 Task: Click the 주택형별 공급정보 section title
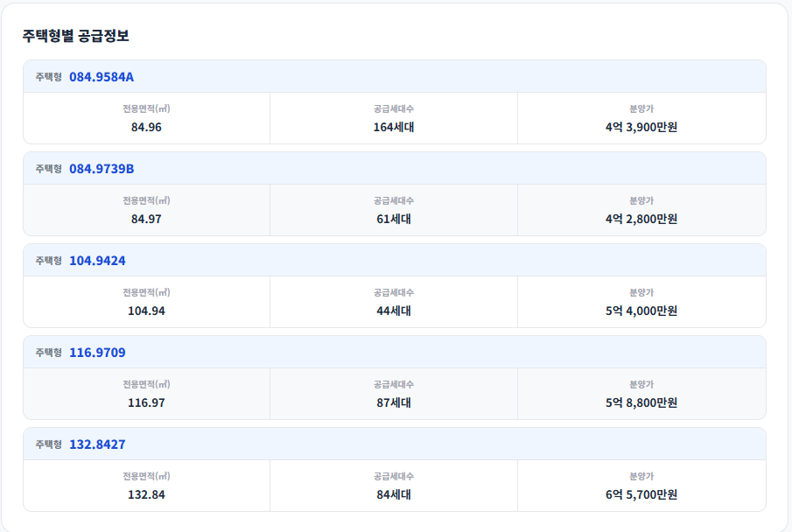pyautogui.click(x=76, y=36)
